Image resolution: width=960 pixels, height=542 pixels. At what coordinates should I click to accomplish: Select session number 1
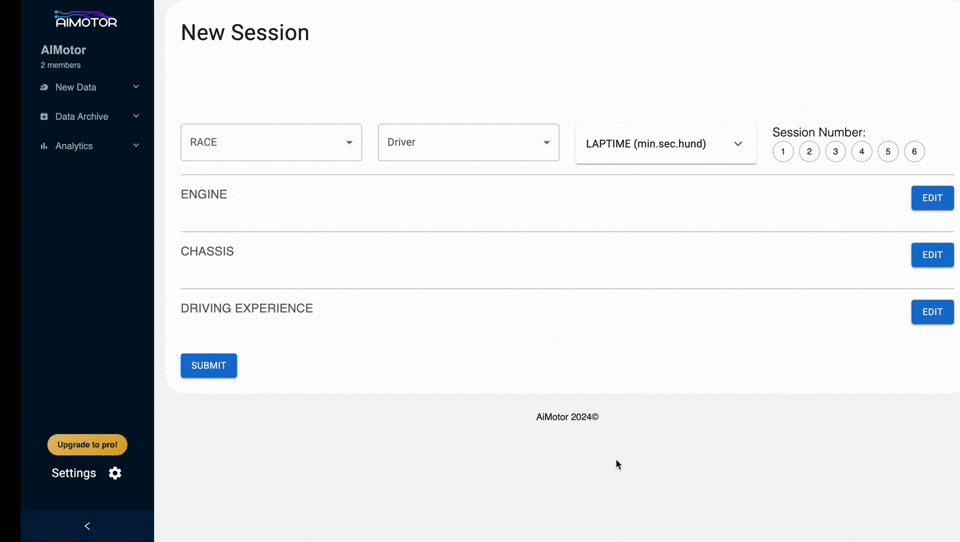783,152
